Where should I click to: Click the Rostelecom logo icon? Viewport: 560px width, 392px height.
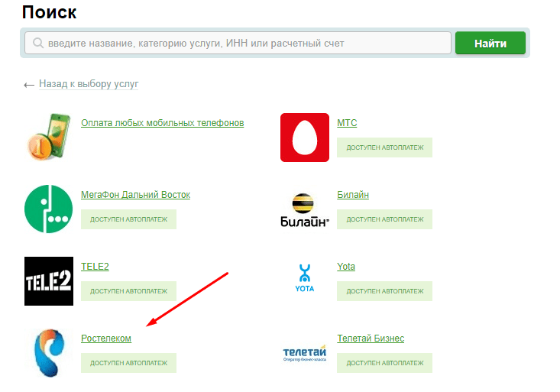(x=49, y=352)
